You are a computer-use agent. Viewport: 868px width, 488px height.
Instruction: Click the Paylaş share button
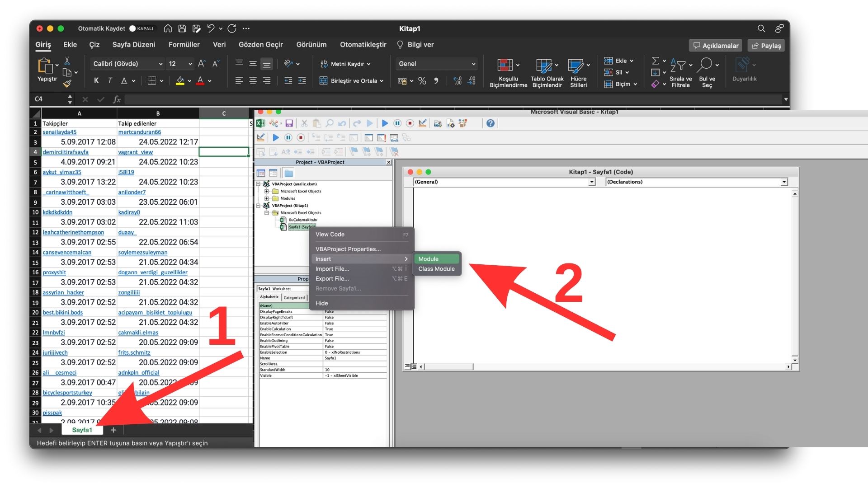(766, 46)
